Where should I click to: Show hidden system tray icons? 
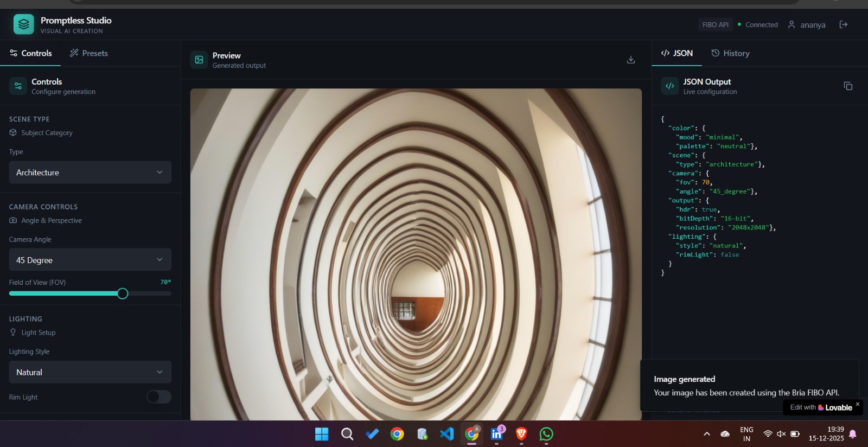[x=707, y=434]
